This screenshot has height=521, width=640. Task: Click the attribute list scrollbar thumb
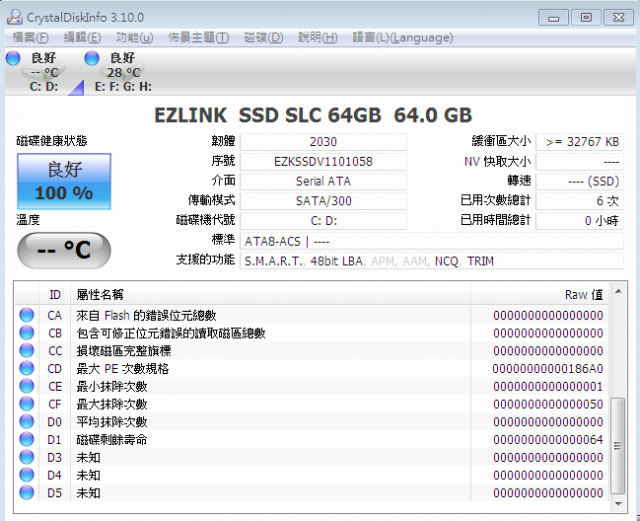[x=618, y=446]
